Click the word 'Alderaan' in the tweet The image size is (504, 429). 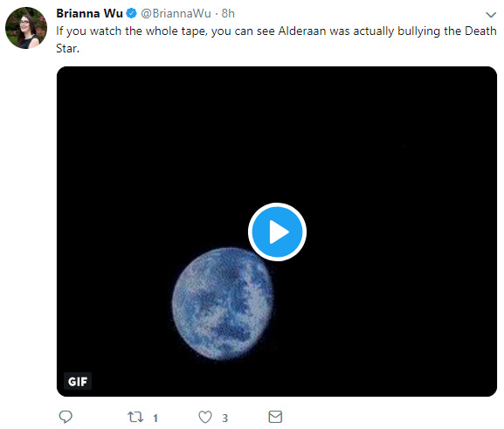302,31
